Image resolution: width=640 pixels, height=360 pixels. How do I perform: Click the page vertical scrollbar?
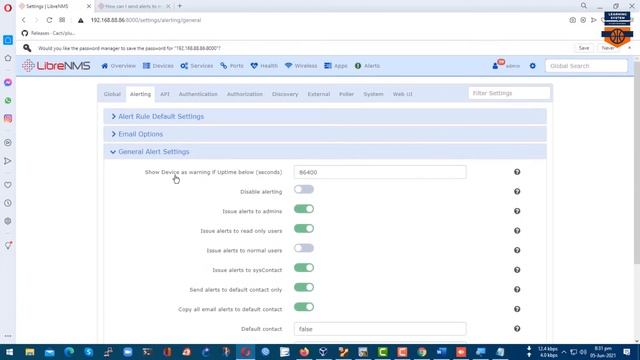click(637, 163)
